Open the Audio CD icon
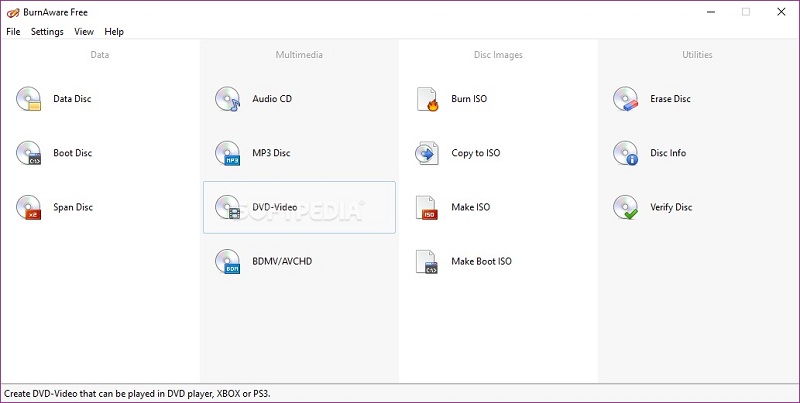 227,99
